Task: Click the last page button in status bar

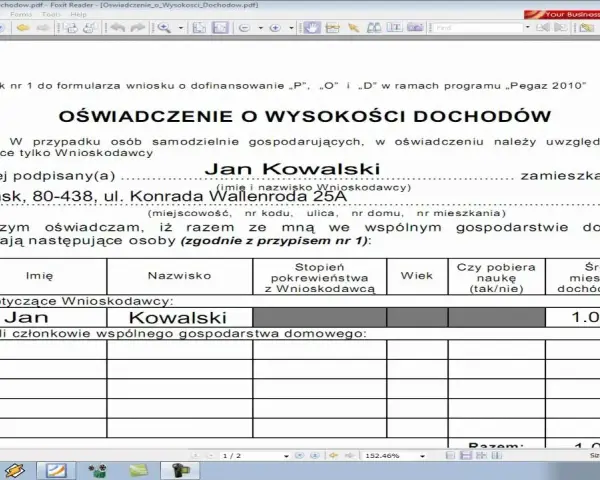Action: tap(315, 456)
